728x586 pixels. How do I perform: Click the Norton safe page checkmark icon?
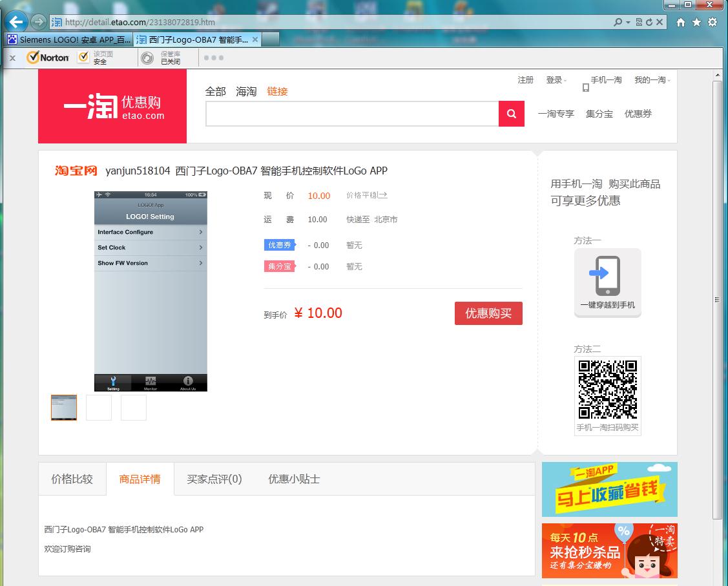(x=83, y=57)
